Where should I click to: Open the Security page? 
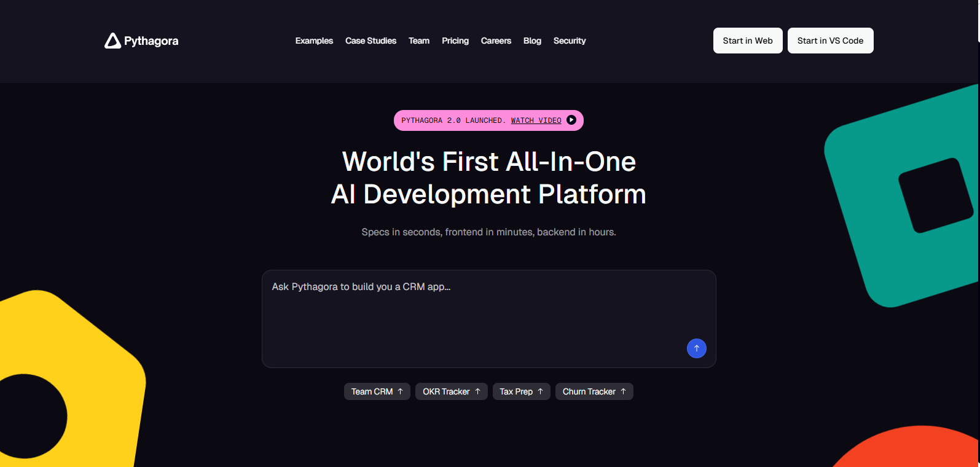(570, 41)
